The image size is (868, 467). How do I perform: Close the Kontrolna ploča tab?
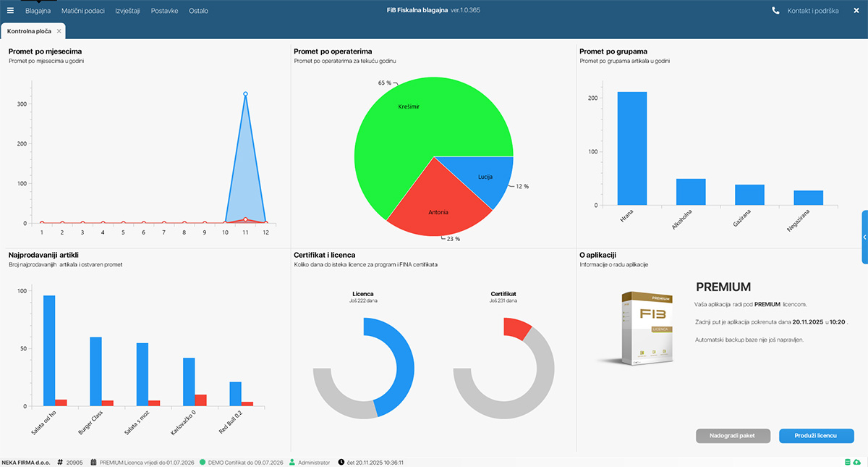pyautogui.click(x=59, y=31)
